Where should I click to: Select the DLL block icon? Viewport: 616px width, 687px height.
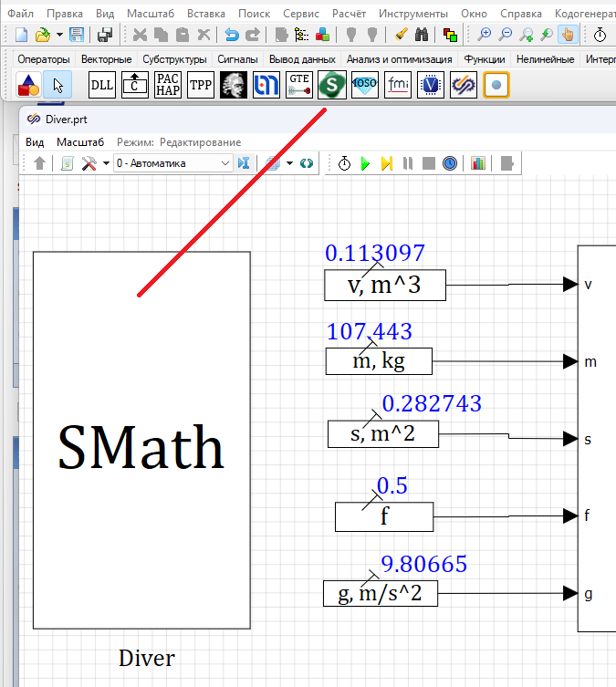(102, 86)
